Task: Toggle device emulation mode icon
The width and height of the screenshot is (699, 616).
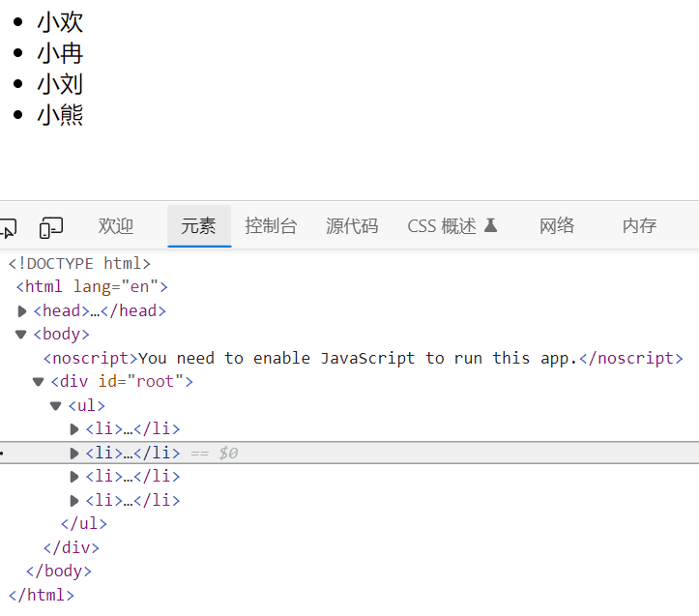Action: tap(51, 227)
